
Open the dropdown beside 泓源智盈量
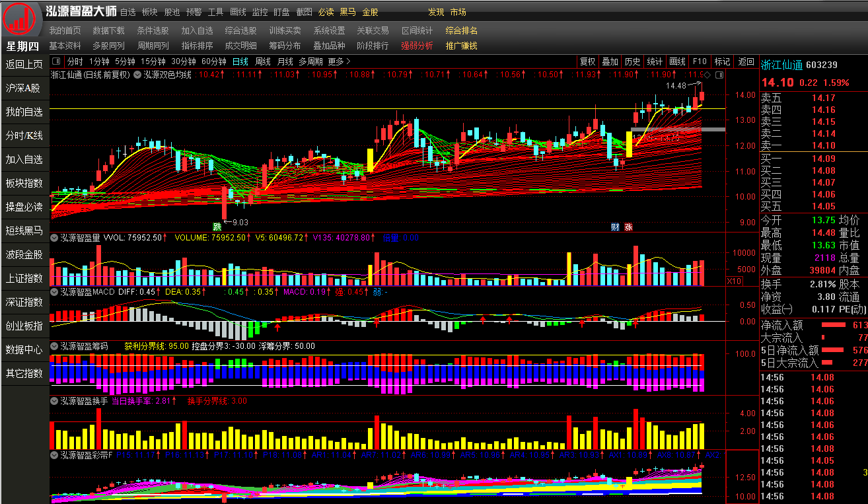[55, 237]
